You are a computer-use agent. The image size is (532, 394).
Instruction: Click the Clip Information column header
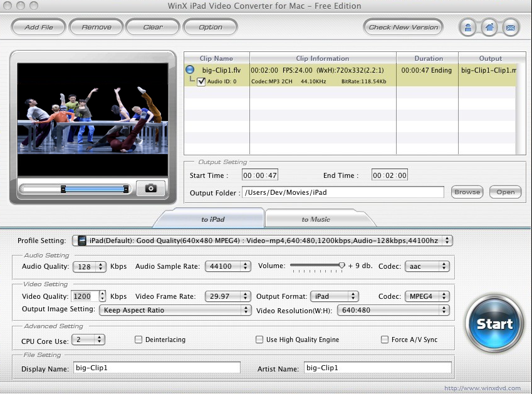[323, 58]
